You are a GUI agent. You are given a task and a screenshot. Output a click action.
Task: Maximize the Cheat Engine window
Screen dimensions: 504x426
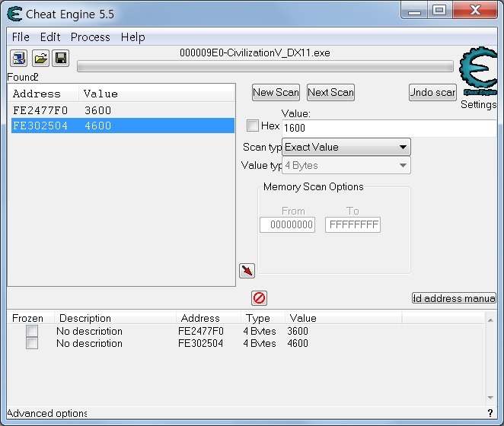coord(439,11)
